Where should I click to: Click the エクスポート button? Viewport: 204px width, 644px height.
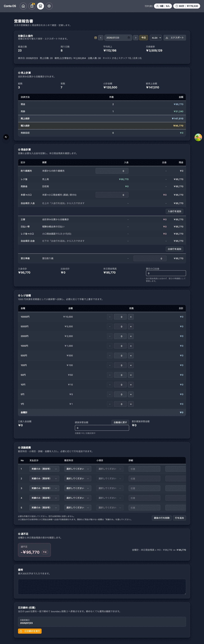[175, 38]
